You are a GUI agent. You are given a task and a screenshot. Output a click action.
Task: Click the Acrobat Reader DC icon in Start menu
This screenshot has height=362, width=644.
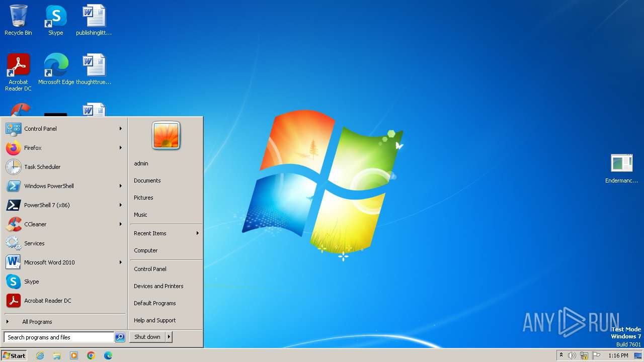click(13, 301)
